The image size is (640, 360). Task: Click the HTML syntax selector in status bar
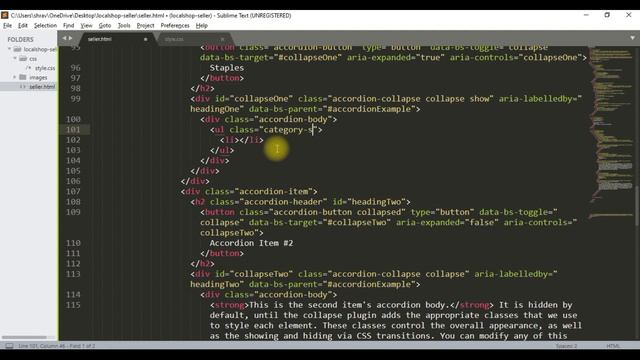[x=613, y=346]
